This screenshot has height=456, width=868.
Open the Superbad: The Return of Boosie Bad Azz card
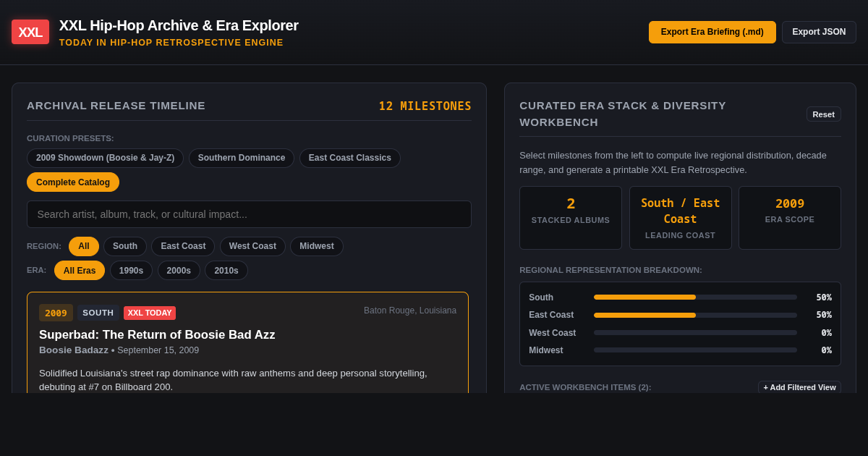click(x=247, y=343)
